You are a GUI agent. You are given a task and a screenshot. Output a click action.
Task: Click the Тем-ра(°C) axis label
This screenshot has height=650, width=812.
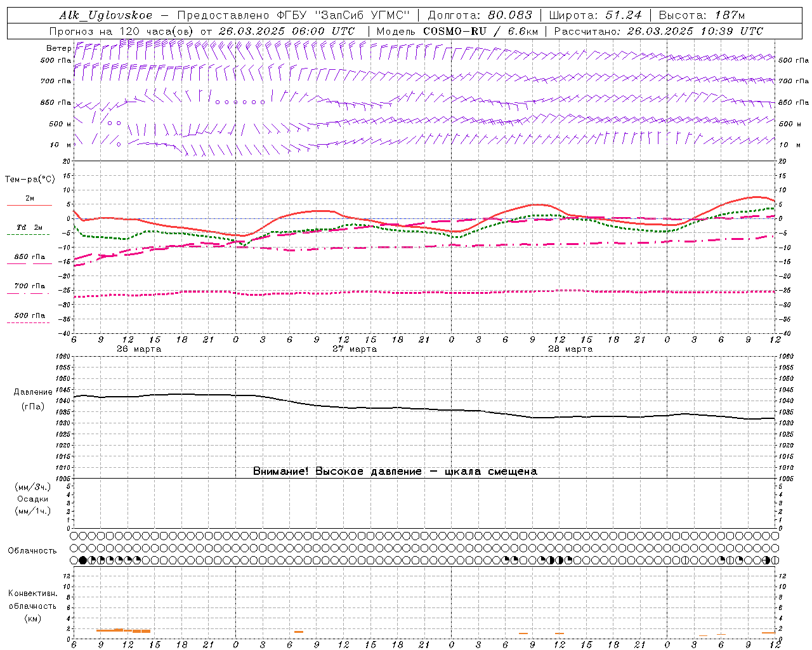pos(30,179)
